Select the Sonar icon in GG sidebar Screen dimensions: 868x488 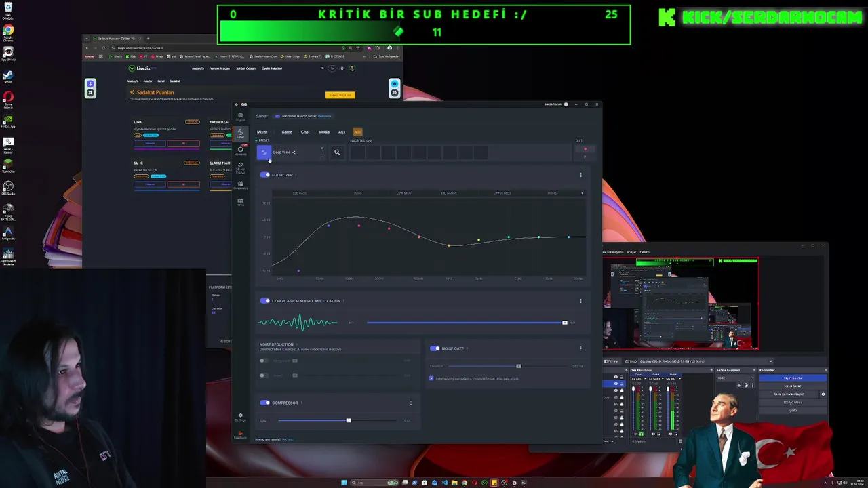point(240,134)
